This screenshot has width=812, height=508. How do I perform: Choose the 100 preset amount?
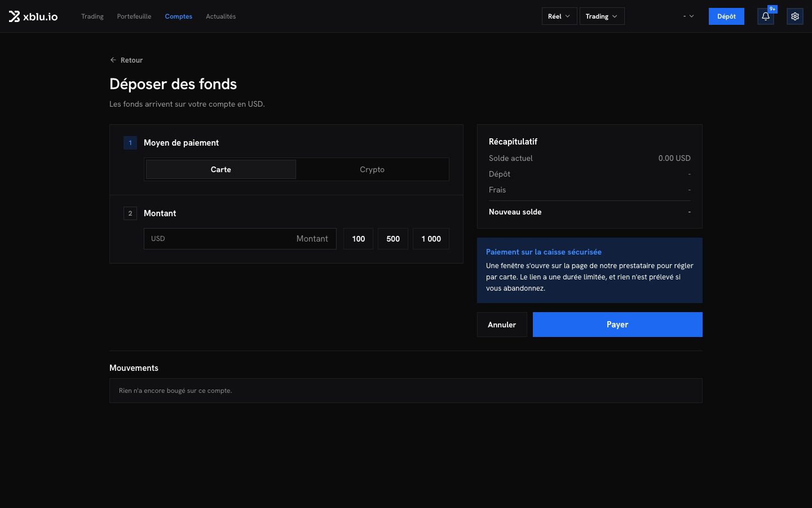(359, 239)
